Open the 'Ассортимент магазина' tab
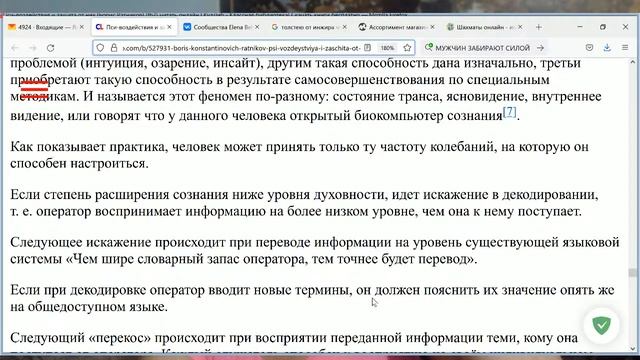This screenshot has width=640, height=360. pyautogui.click(x=396, y=27)
